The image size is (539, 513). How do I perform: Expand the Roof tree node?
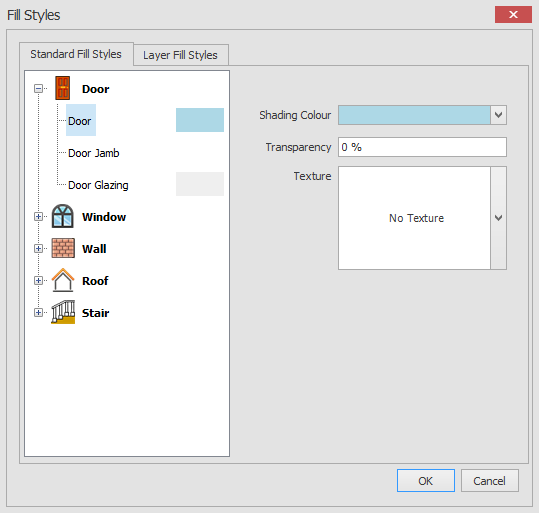[38, 281]
